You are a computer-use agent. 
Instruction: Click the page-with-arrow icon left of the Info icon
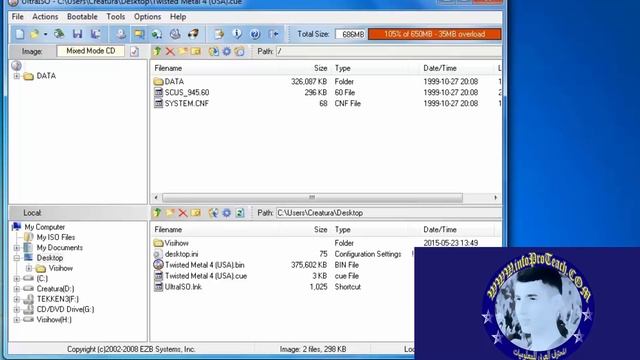[x=219, y=34]
